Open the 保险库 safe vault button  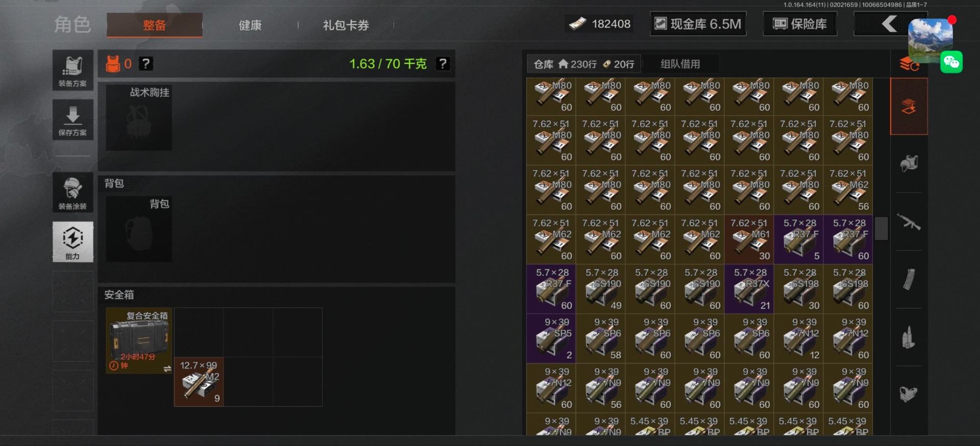[x=800, y=24]
